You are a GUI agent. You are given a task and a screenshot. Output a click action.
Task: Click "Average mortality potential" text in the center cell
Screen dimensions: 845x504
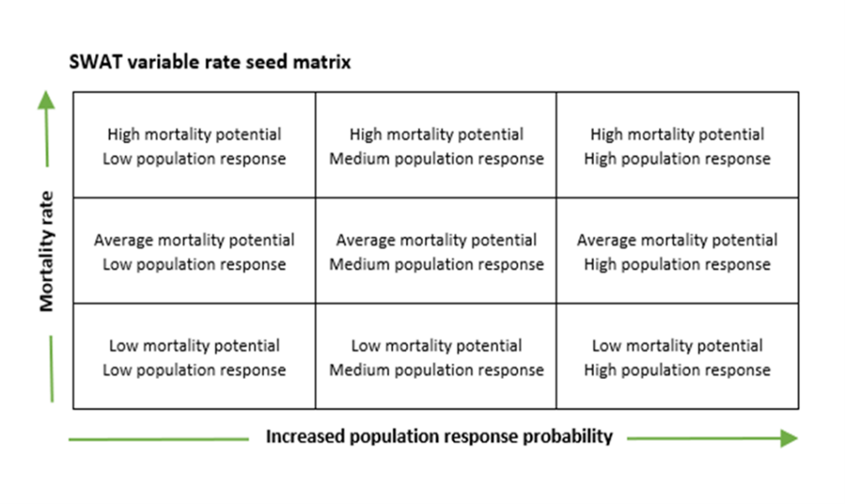tap(436, 240)
